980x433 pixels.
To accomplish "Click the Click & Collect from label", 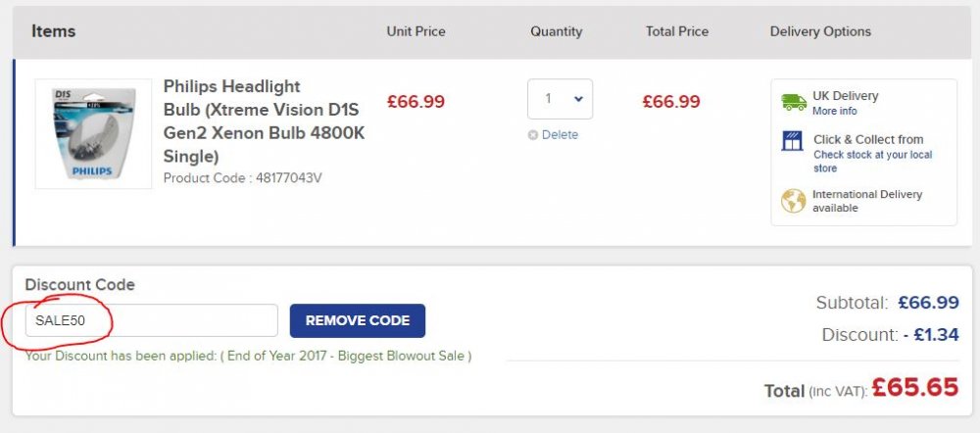I will click(x=868, y=139).
